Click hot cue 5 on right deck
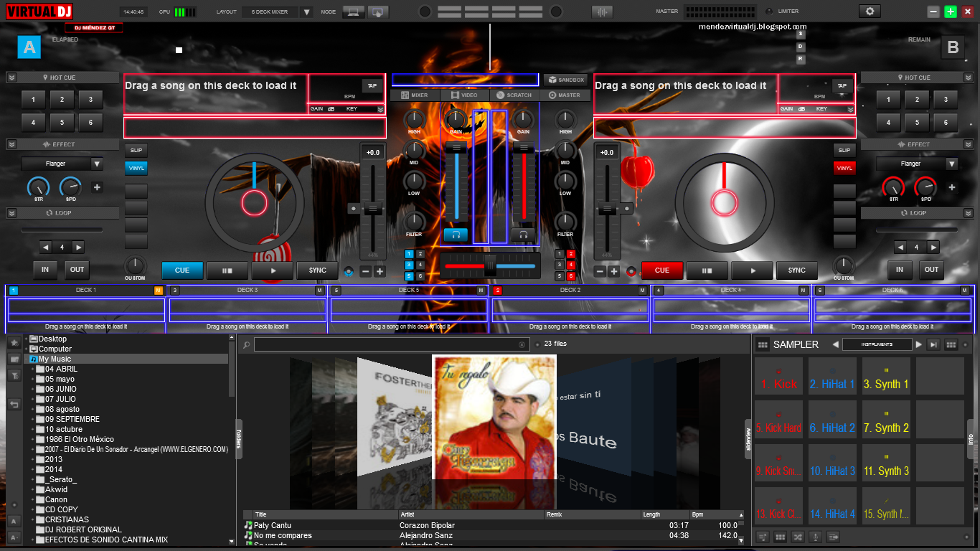 coord(917,123)
